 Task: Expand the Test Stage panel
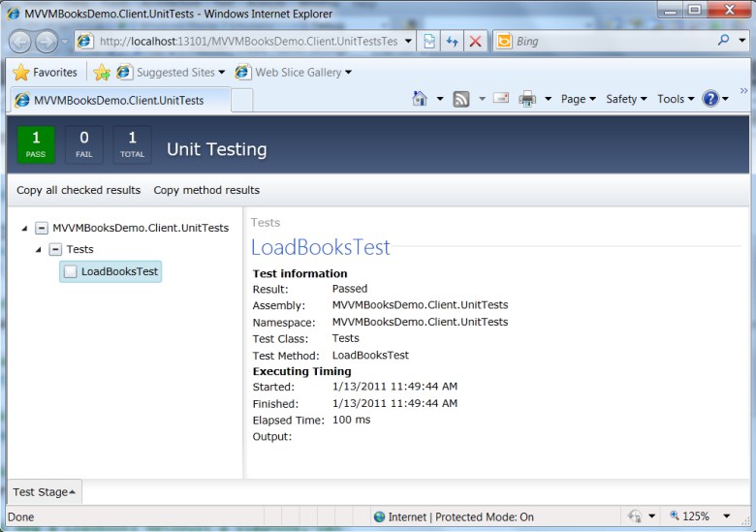click(45, 492)
